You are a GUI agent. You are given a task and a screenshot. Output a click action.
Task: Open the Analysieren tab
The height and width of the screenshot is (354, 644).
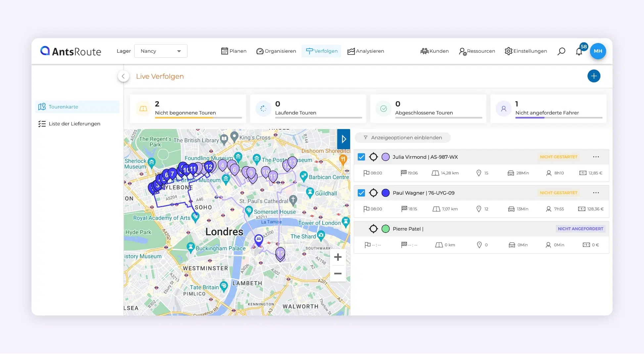point(366,51)
